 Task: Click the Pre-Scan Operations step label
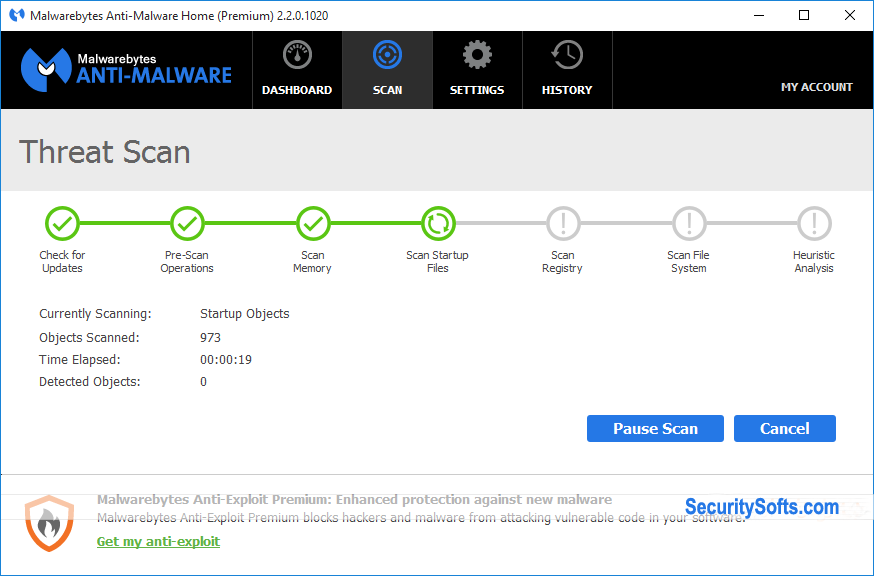point(187,262)
